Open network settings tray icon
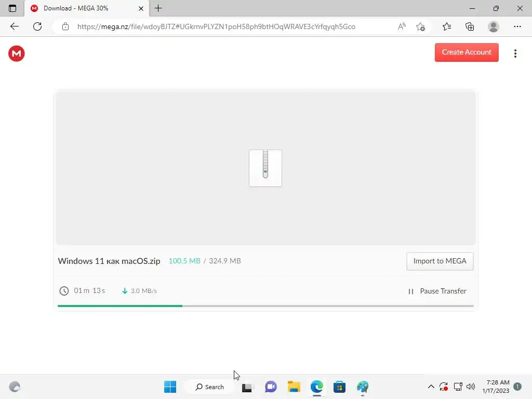Screen dimensions: 532x399 click(x=458, y=387)
